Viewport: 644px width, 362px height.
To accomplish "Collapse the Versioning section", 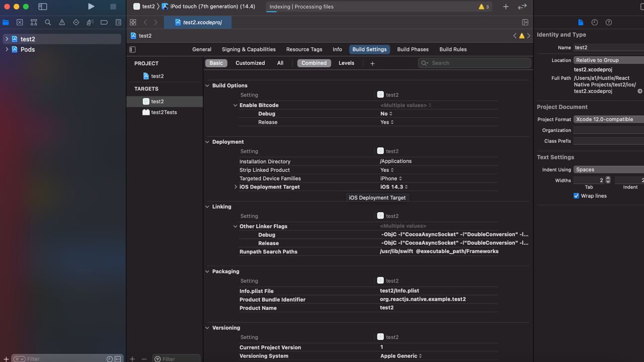I will (207, 328).
